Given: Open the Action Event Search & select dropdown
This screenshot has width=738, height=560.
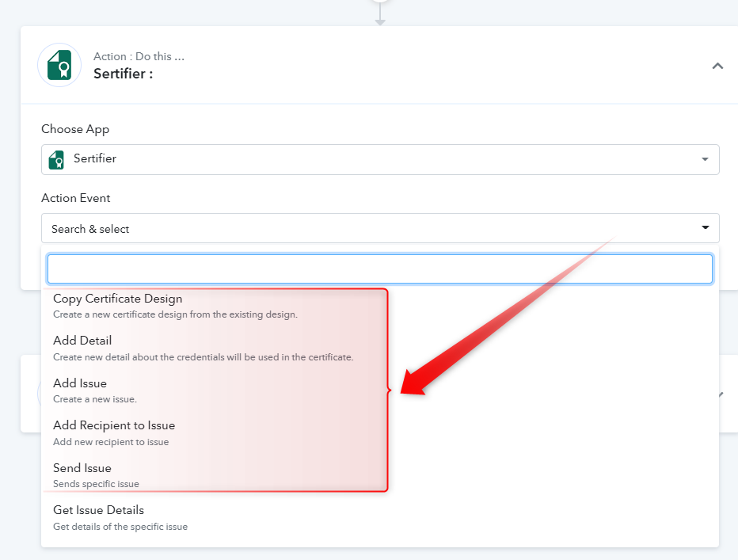Looking at the screenshot, I should pyautogui.click(x=380, y=228).
